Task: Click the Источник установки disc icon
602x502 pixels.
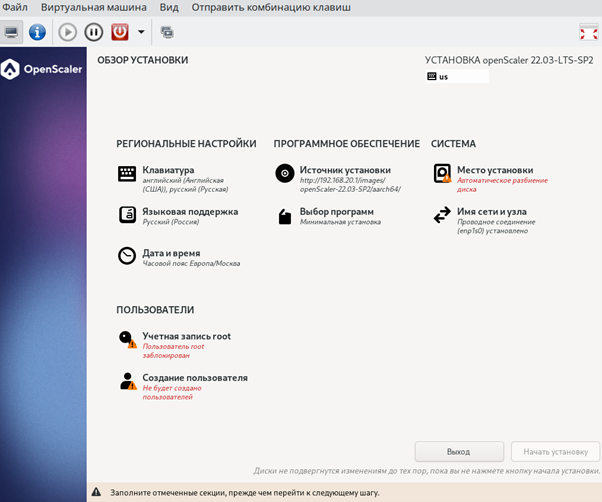Action: click(x=284, y=173)
